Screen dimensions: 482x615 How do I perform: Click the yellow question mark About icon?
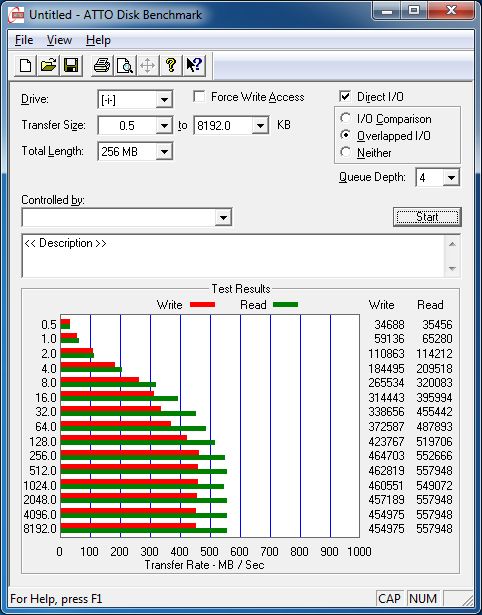click(x=171, y=65)
